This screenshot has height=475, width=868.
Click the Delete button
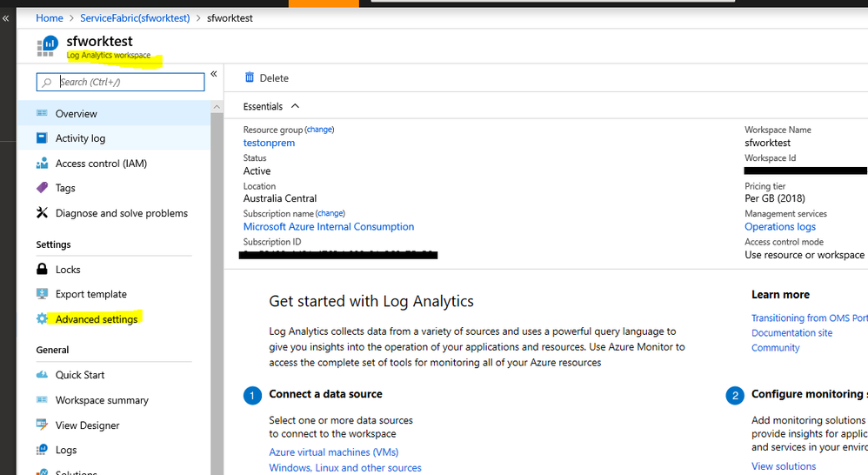point(267,78)
